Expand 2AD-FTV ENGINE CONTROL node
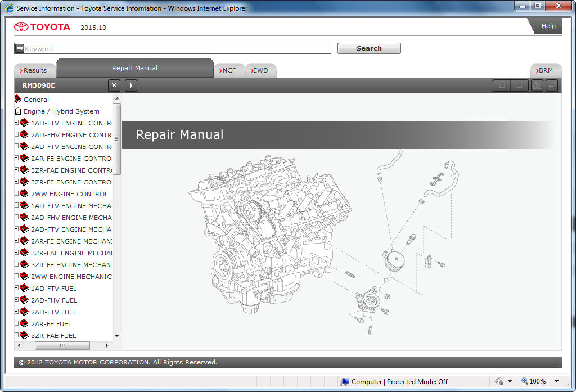The image size is (576, 392). [x=16, y=146]
